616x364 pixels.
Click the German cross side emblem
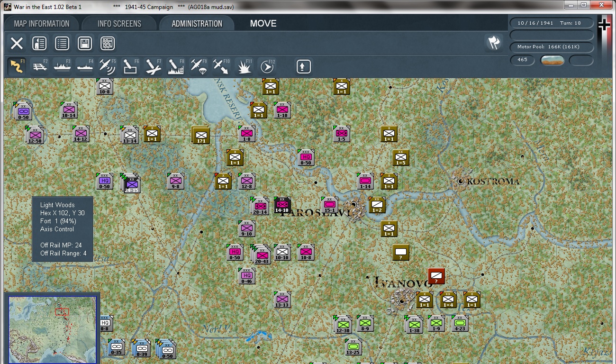tap(604, 25)
